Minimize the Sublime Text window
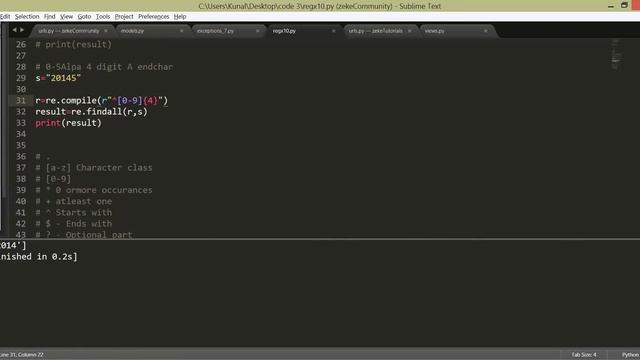 point(611,6)
